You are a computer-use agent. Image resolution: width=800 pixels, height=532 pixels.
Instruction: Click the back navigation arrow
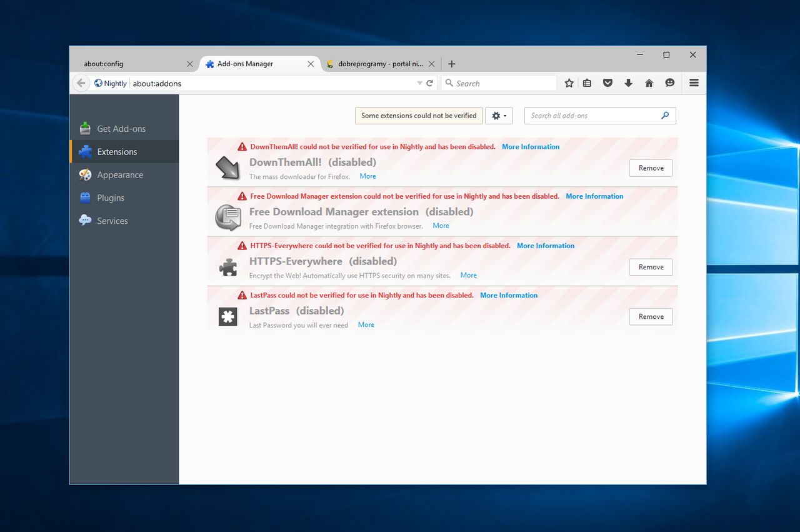tap(81, 83)
